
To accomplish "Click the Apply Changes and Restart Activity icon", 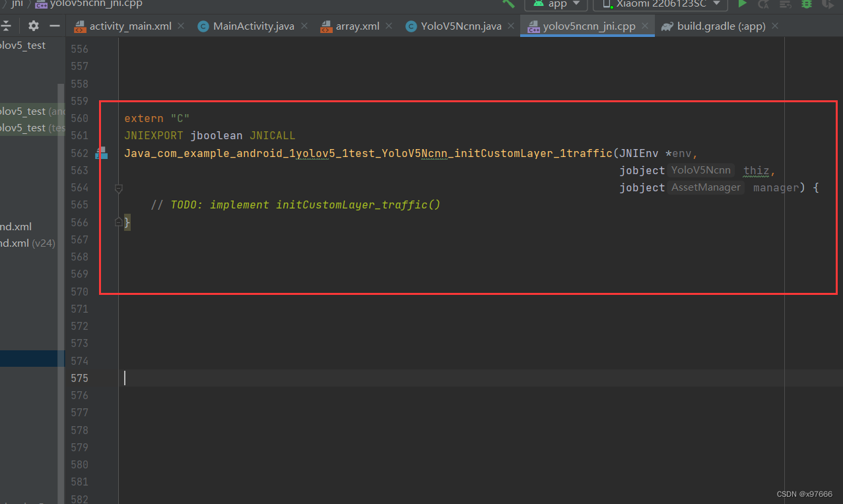I will pyautogui.click(x=763, y=4).
